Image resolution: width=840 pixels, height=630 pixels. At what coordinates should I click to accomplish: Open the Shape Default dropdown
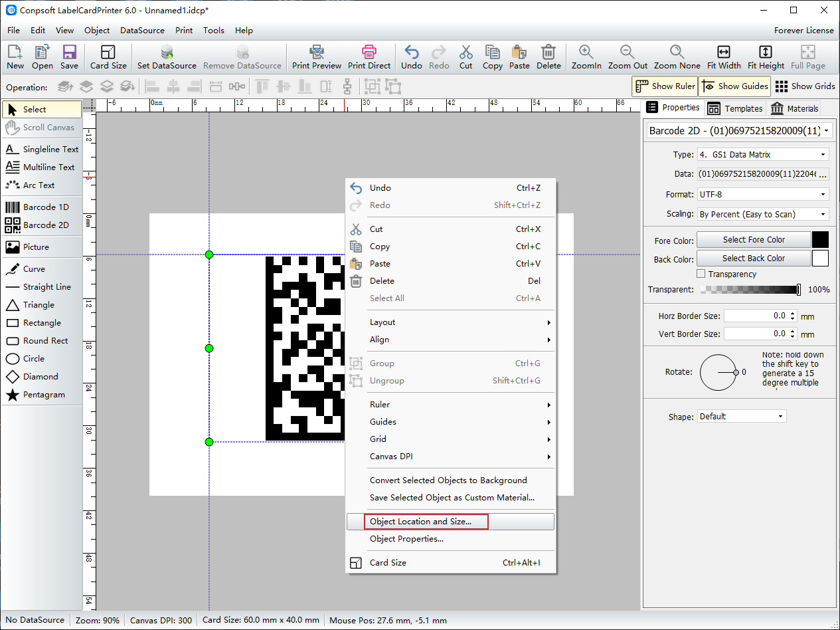[x=741, y=417]
